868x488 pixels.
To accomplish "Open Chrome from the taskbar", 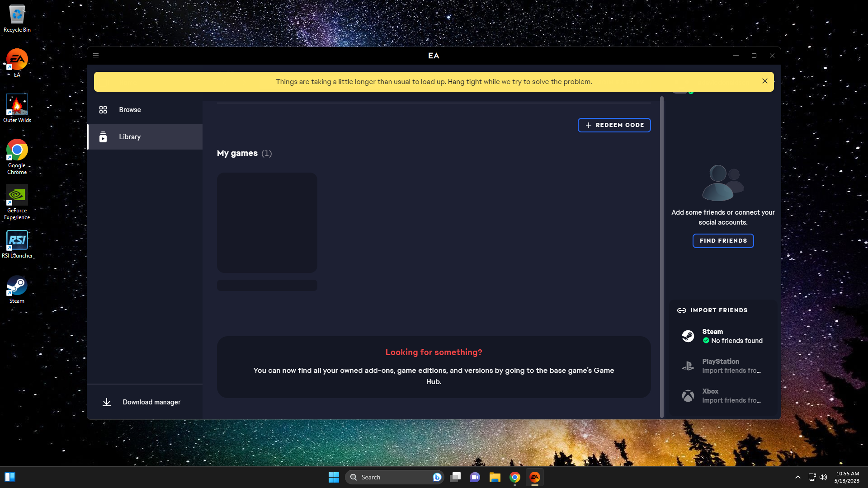I will [515, 477].
